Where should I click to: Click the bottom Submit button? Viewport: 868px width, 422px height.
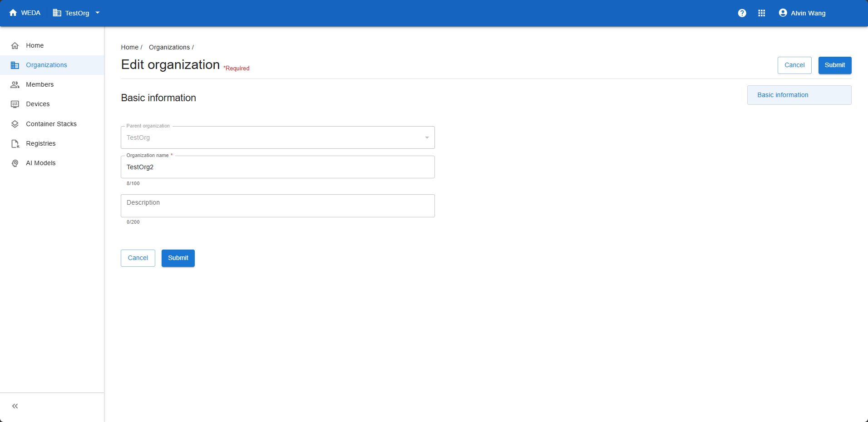(178, 258)
